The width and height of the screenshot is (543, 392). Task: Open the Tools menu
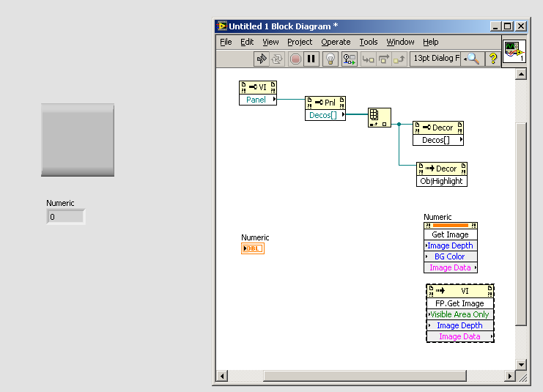pos(368,42)
